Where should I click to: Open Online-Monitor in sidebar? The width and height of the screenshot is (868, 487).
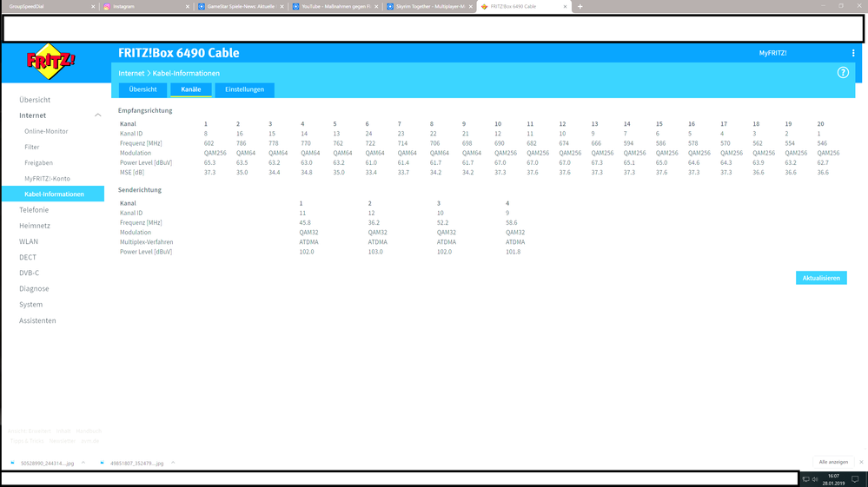click(46, 132)
